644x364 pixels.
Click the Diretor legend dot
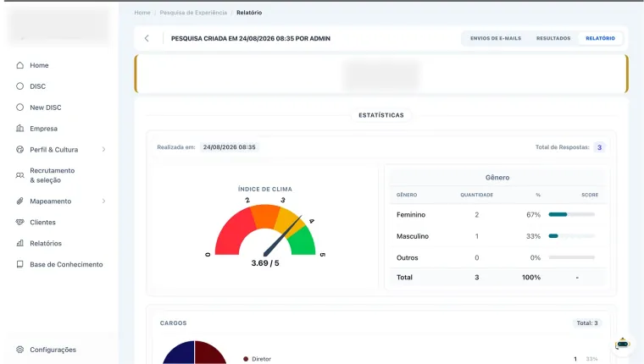coord(246,359)
